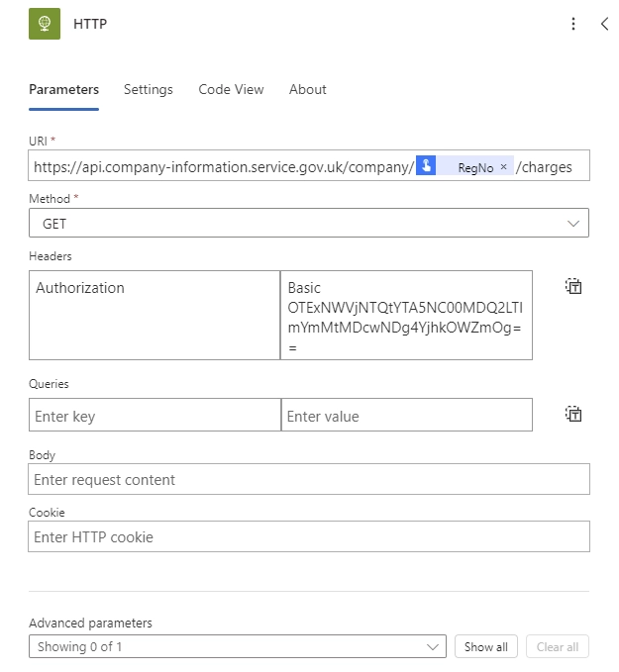
Task: Expand the Advanced parameters dropdown
Action: [x=238, y=646]
